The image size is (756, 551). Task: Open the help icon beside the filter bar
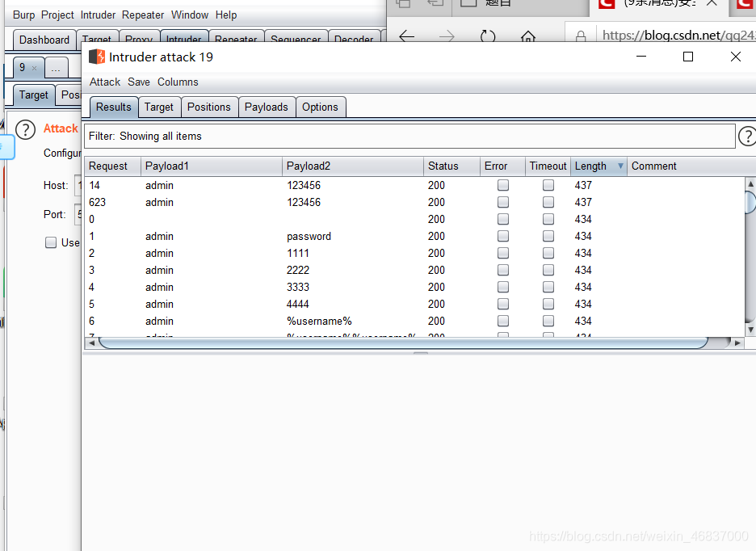coord(747,136)
